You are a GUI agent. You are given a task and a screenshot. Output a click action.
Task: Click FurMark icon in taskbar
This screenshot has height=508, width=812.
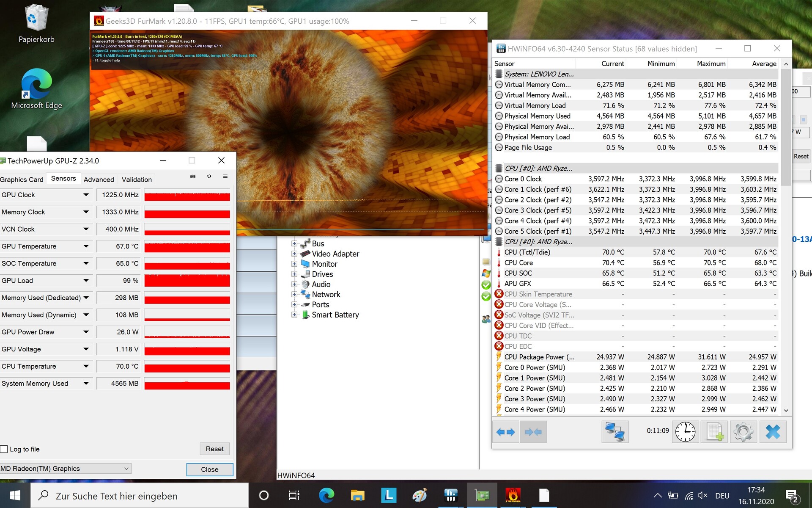[513, 495]
